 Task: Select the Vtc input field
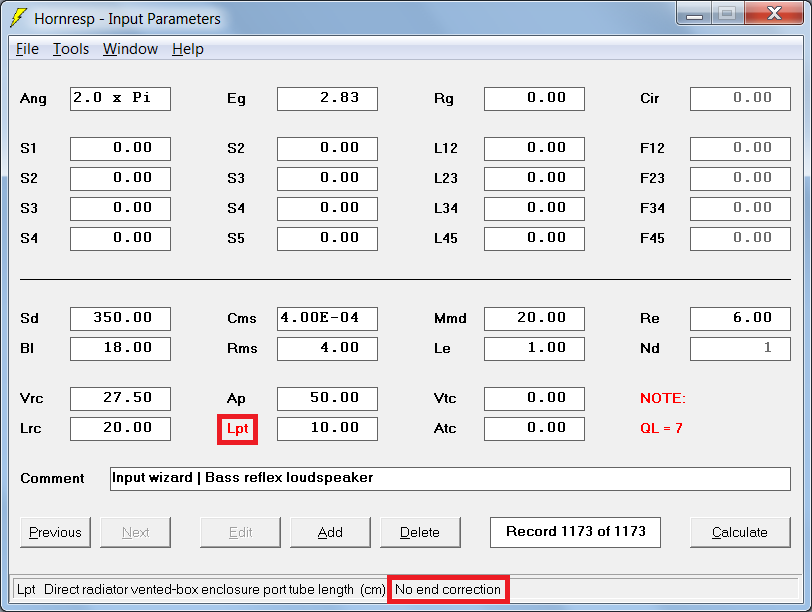(x=534, y=399)
